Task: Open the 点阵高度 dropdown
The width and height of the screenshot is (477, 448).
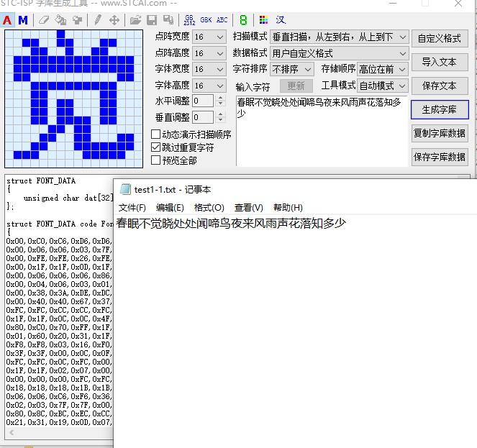Action: (209, 53)
